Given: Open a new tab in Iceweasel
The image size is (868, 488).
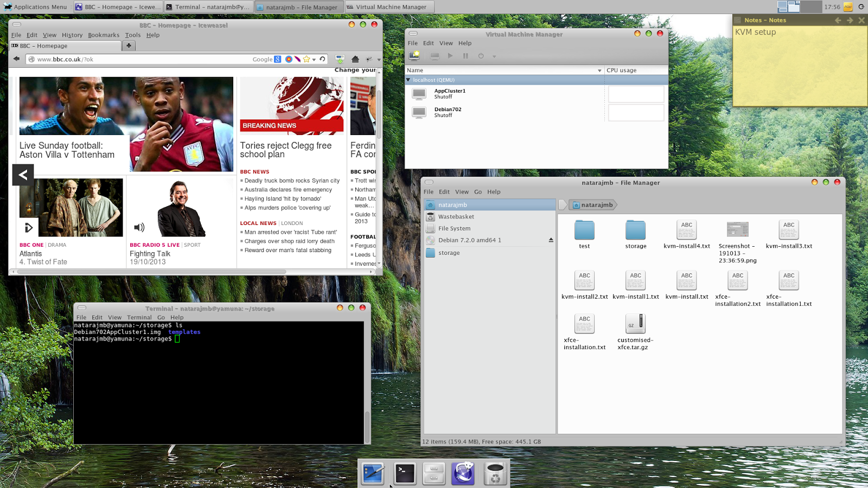Looking at the screenshot, I should pos(129,46).
